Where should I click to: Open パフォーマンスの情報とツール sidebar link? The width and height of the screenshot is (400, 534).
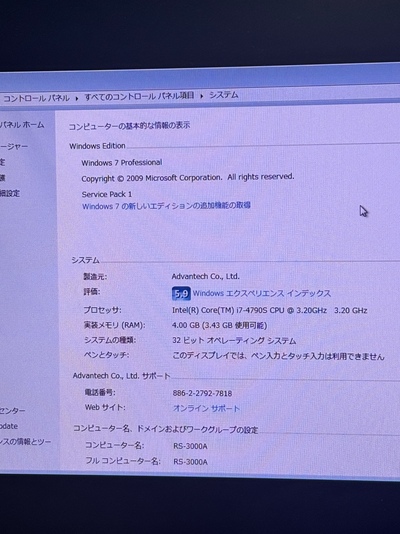click(x=25, y=442)
